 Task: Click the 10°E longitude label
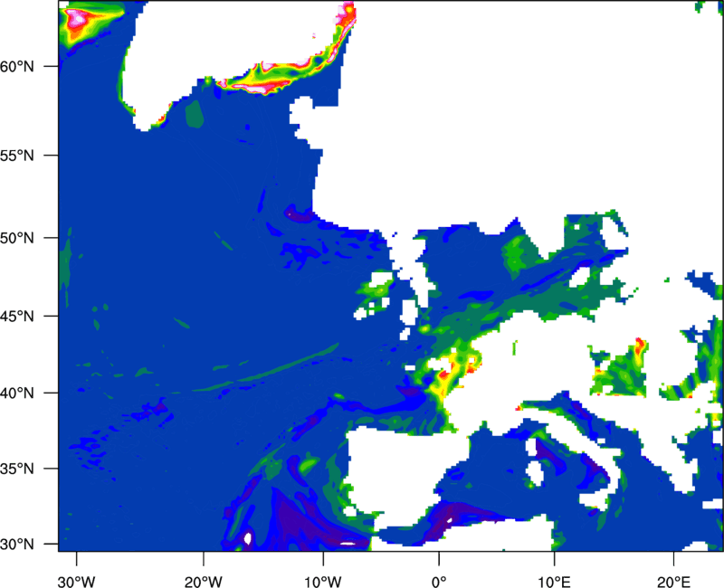point(554,582)
